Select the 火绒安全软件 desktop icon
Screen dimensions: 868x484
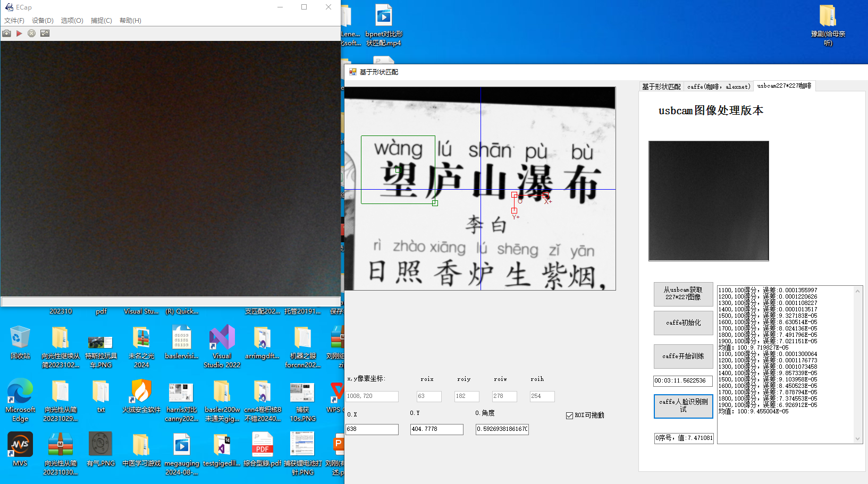click(x=141, y=396)
